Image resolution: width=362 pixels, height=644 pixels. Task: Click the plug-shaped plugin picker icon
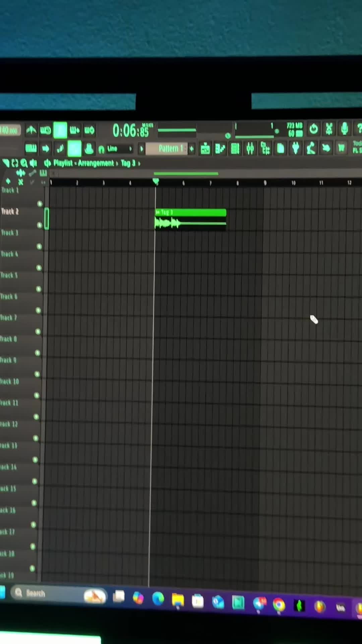(x=296, y=148)
